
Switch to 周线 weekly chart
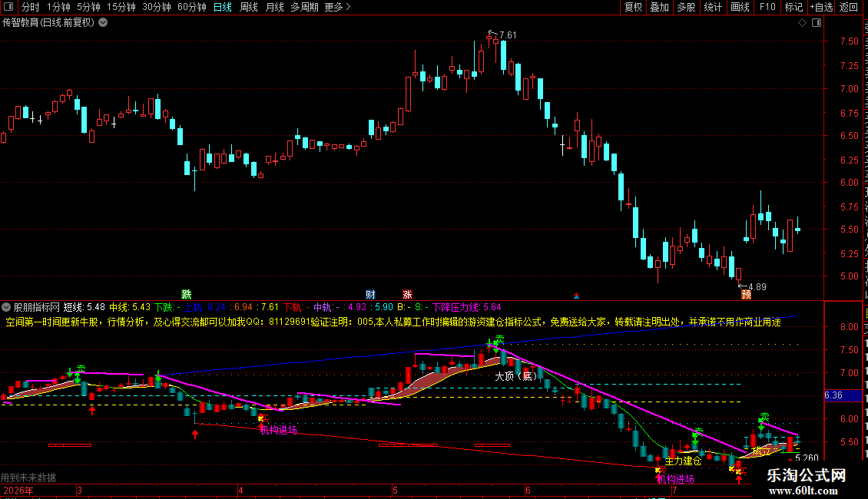click(249, 7)
